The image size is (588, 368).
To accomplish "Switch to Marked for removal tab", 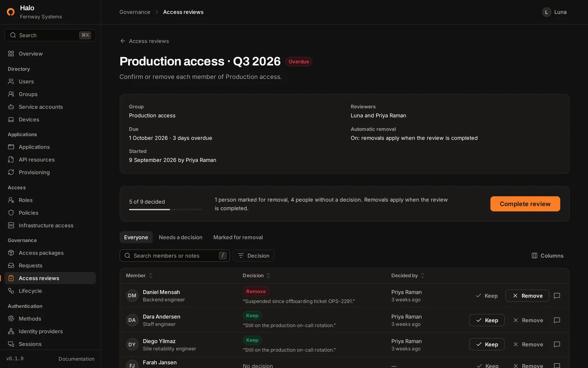I will 238,237.
